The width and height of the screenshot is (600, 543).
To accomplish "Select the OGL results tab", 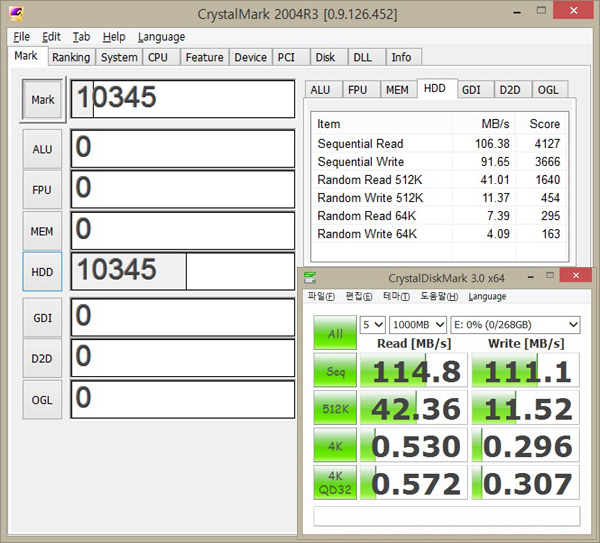I will point(548,89).
